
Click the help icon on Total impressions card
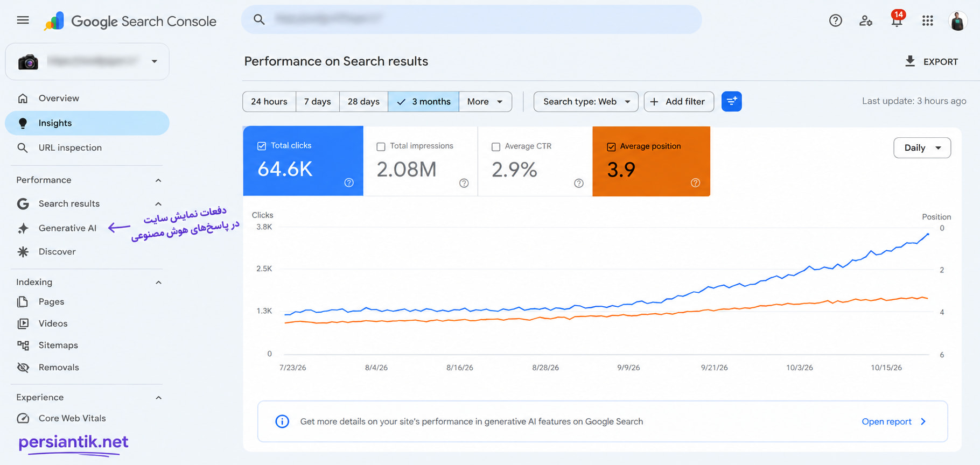click(x=464, y=183)
